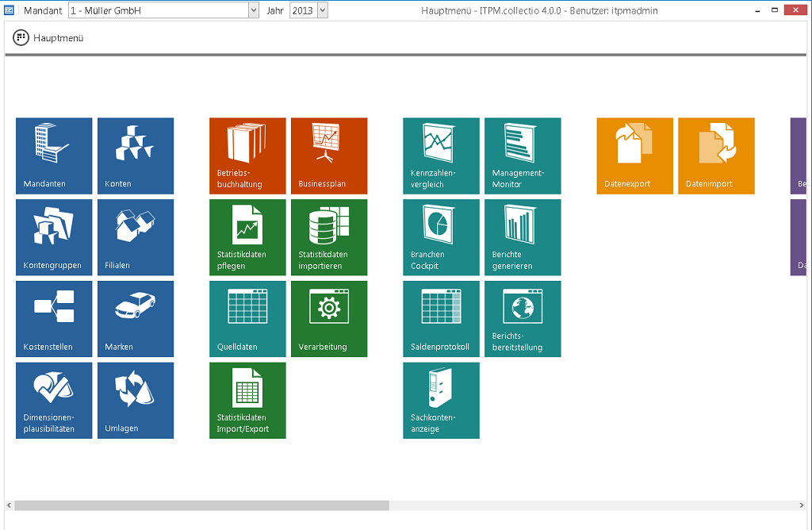Viewport: 812px width, 530px height.
Task: Open the Sachkontenanzeige binder tile
Action: point(441,401)
